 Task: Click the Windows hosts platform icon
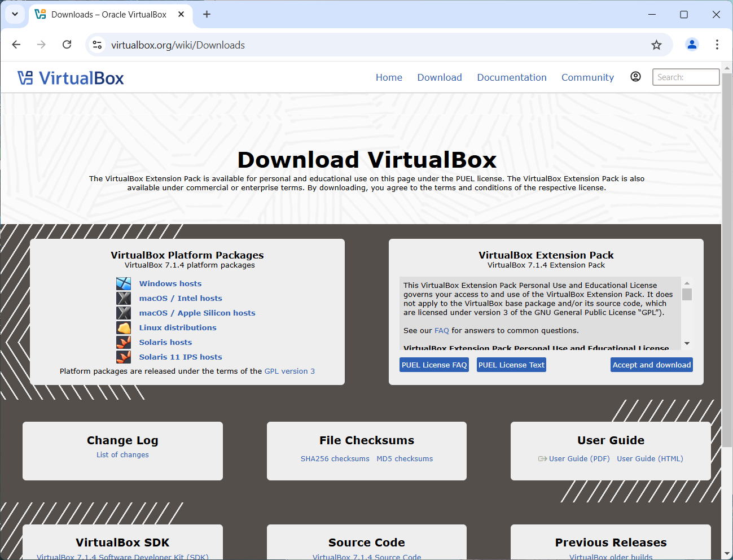click(124, 283)
